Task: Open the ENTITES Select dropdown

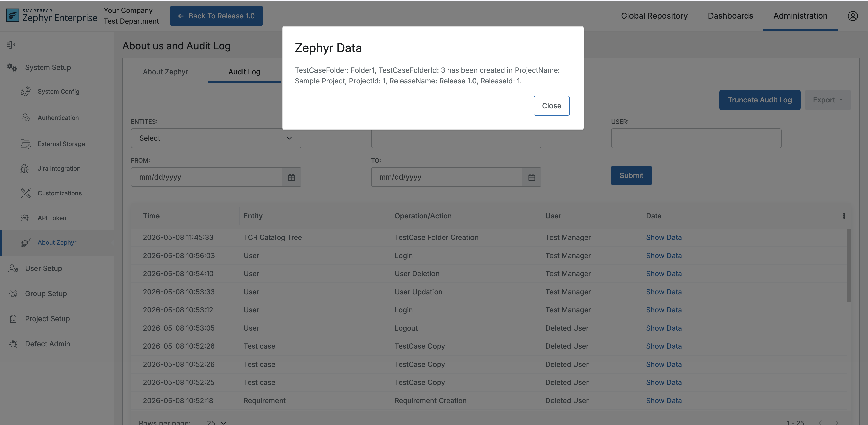Action: pyautogui.click(x=216, y=138)
